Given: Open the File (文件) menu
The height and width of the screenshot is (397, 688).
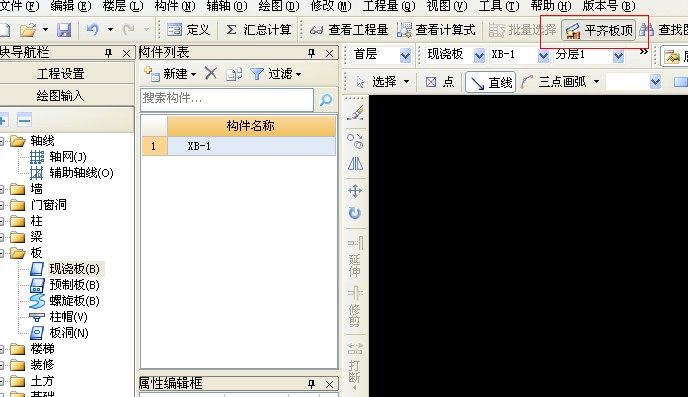Looking at the screenshot, I should pos(19,6).
